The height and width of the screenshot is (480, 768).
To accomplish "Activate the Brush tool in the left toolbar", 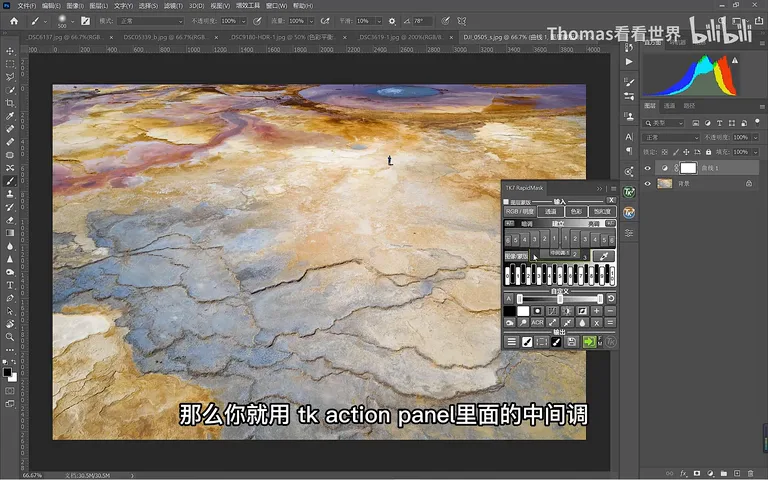I will (10, 181).
